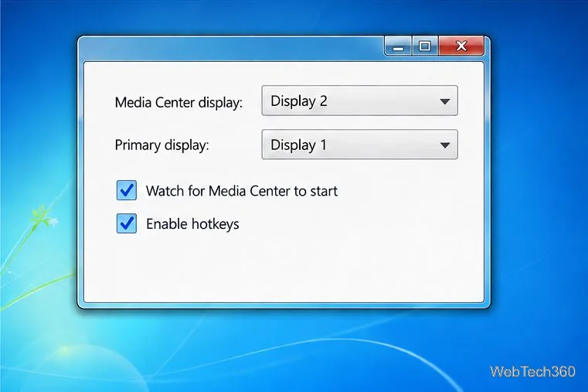Maximize the settings window
The width and height of the screenshot is (588, 392).
425,46
